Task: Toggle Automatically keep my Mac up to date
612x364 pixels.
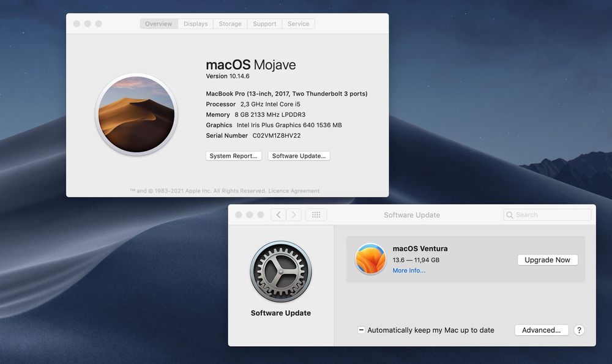Action: coord(362,330)
